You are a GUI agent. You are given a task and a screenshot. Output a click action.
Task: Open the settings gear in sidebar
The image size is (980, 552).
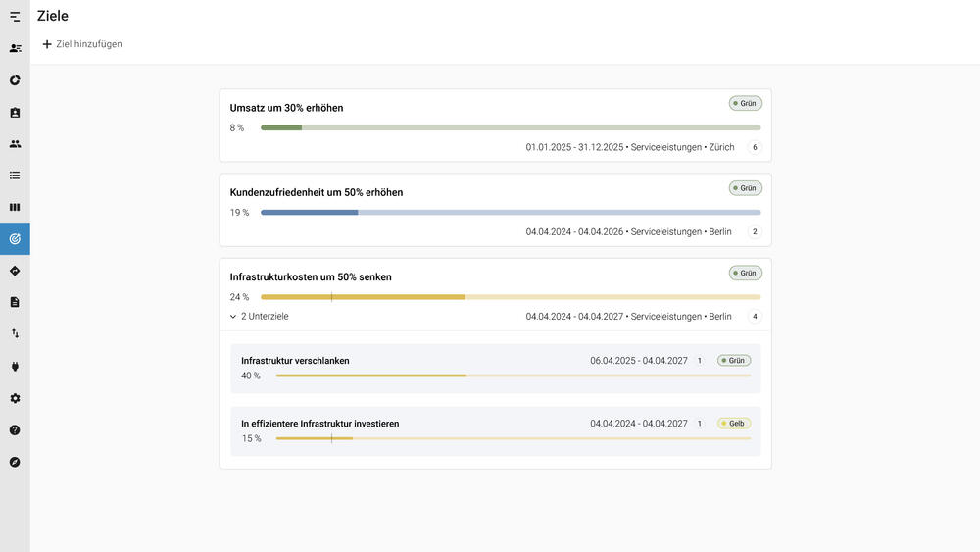point(15,398)
